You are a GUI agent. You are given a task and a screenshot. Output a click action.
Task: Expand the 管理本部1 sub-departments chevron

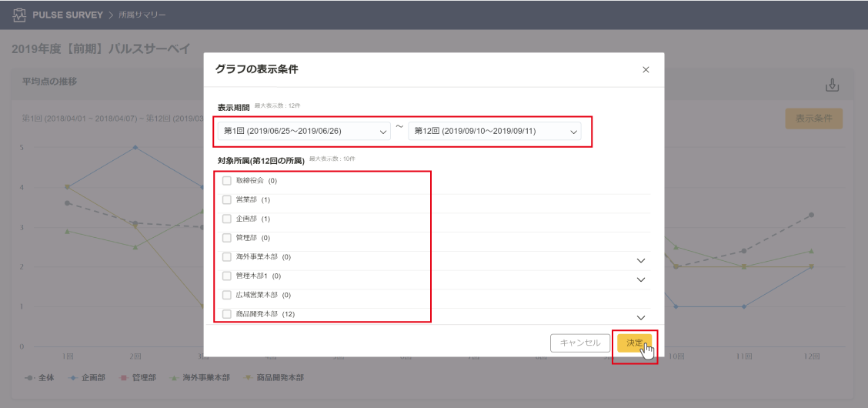[x=640, y=279]
